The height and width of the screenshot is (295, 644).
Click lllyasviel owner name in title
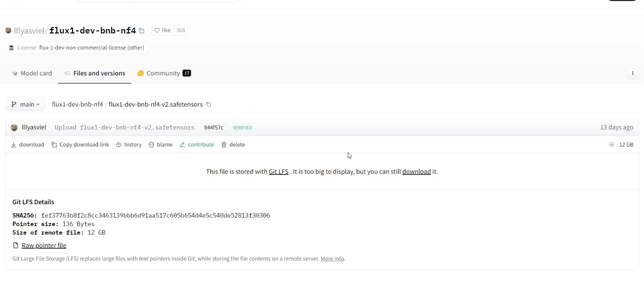pos(29,31)
